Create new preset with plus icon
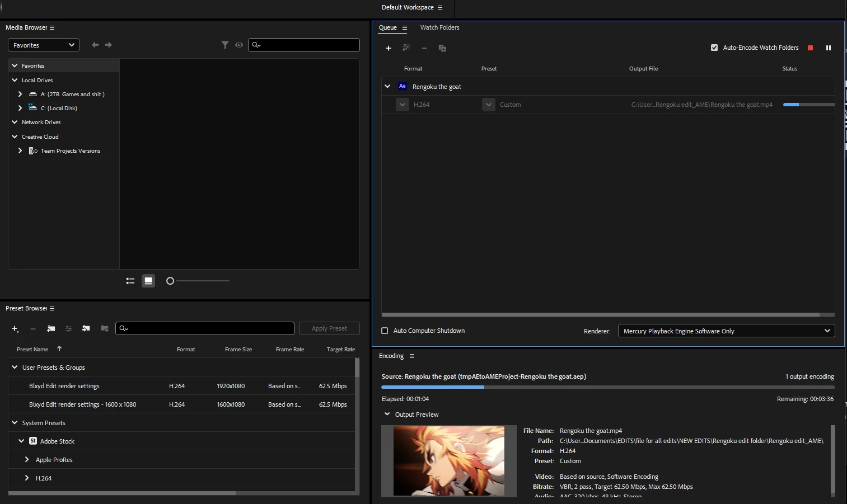Screen dimensions: 847x504 (x=15, y=329)
